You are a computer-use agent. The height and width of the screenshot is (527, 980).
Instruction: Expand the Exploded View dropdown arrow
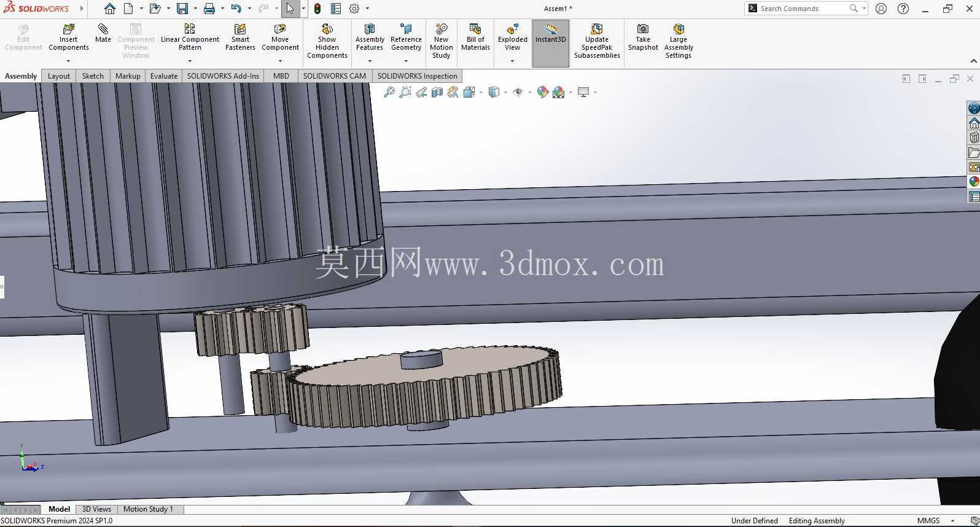click(512, 61)
